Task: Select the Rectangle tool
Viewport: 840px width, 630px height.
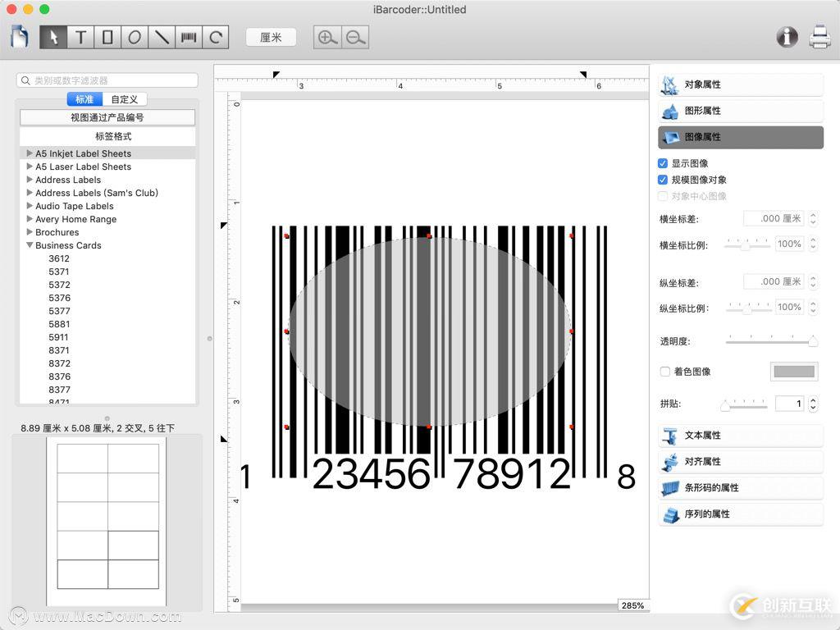Action: tap(107, 37)
